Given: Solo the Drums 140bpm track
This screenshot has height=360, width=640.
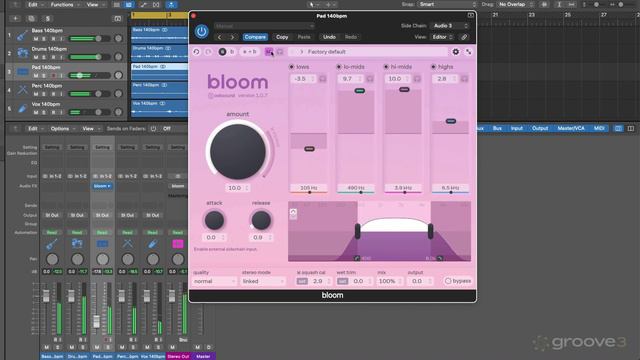Looking at the screenshot, I should [44, 58].
